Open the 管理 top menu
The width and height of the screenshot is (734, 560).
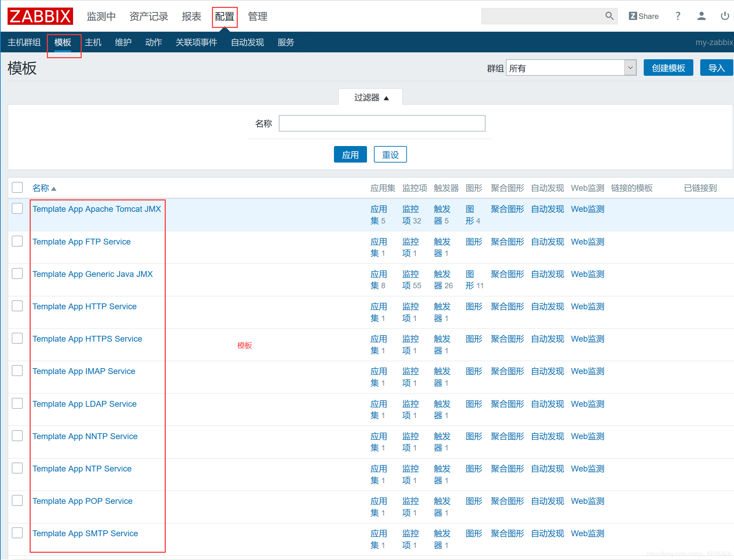258,16
